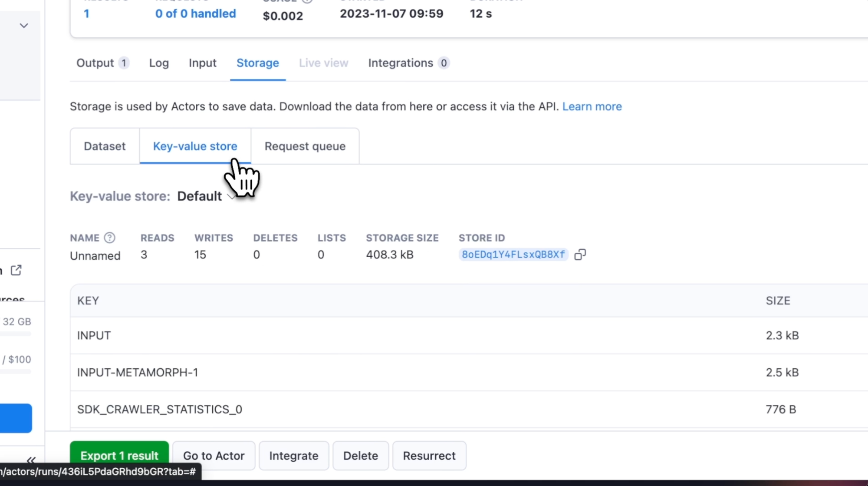868x486 pixels.
Task: Click the results count 1 link
Action: point(86,14)
